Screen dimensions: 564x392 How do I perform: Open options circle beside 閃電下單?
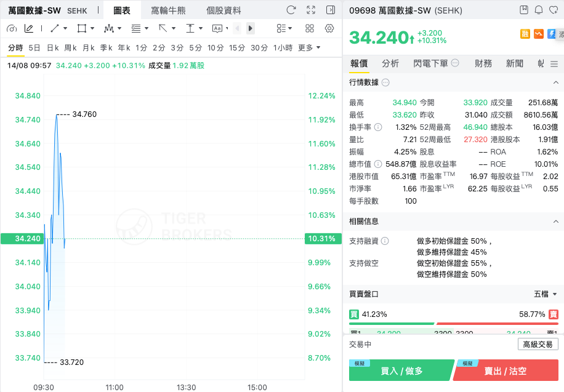[x=455, y=63]
